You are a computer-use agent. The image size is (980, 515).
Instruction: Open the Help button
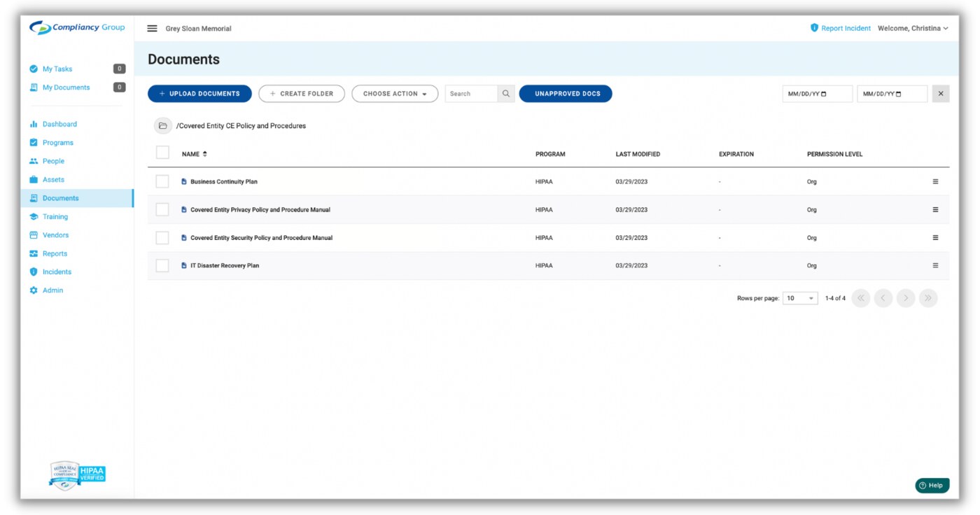pyautogui.click(x=932, y=485)
